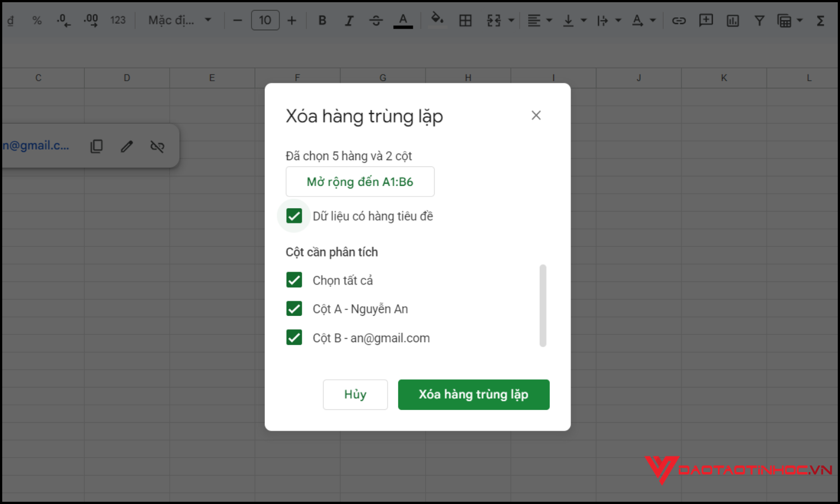Open the fill color tool
The width and height of the screenshot is (840, 504).
[x=437, y=20]
